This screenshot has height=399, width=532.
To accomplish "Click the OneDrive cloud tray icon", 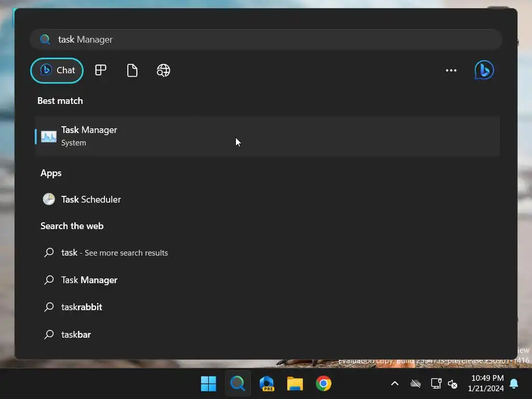I will pyautogui.click(x=416, y=384).
